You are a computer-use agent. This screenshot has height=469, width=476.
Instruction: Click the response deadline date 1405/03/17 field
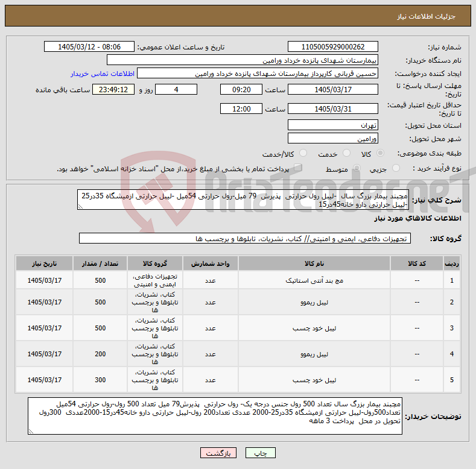point(332,89)
